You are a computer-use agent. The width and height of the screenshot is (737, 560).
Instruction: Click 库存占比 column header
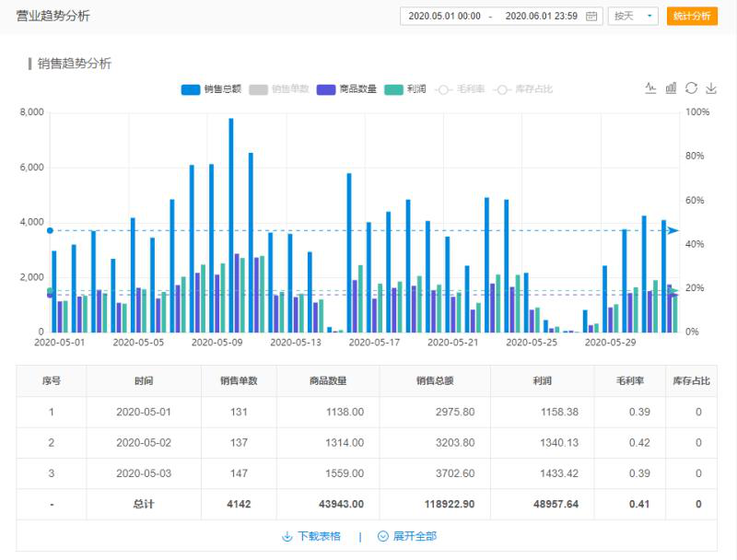coord(691,381)
